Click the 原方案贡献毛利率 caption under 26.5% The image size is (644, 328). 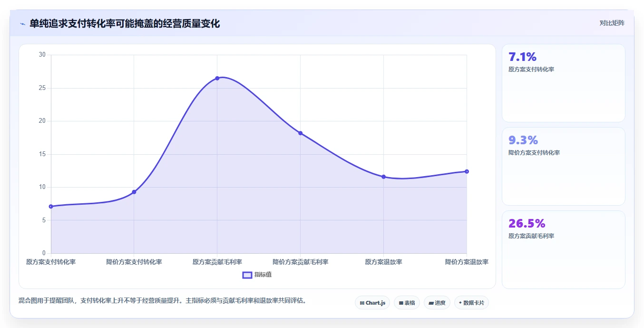[531, 236]
